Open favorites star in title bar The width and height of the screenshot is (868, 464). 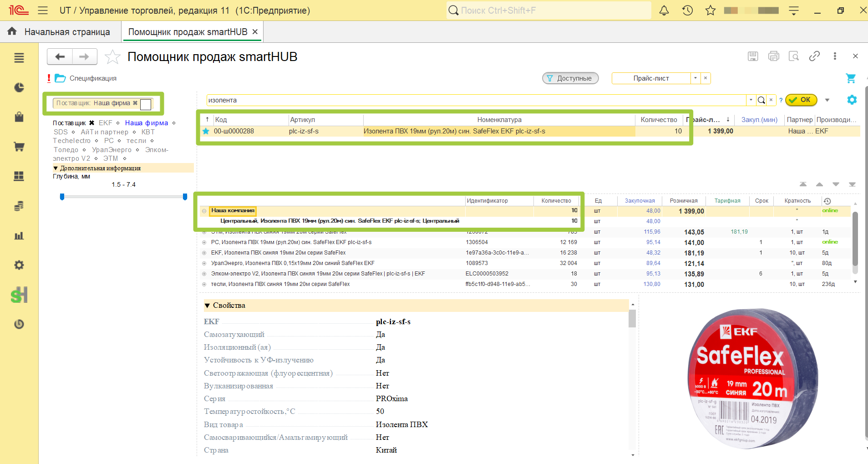coord(711,10)
